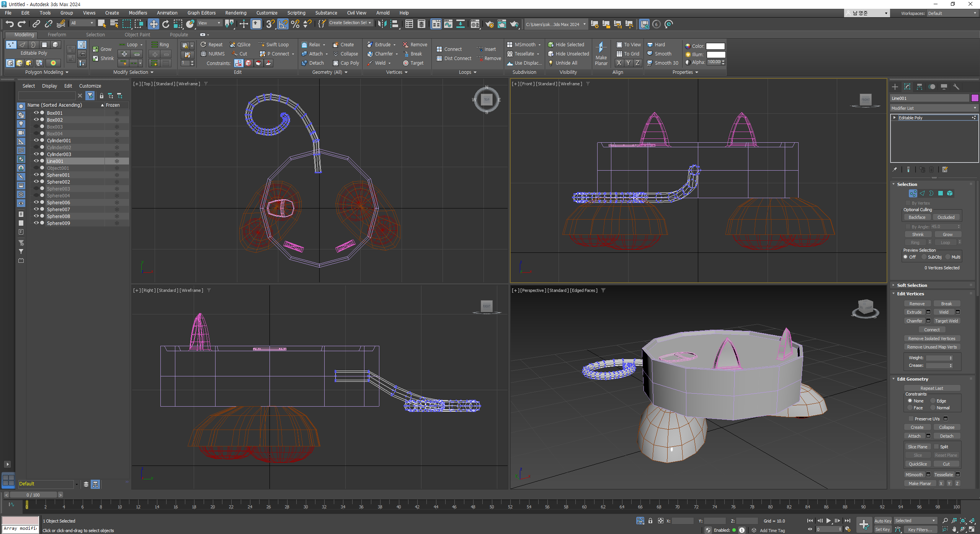Select the Move transform tool
Image resolution: width=980 pixels, height=534 pixels.
153,24
